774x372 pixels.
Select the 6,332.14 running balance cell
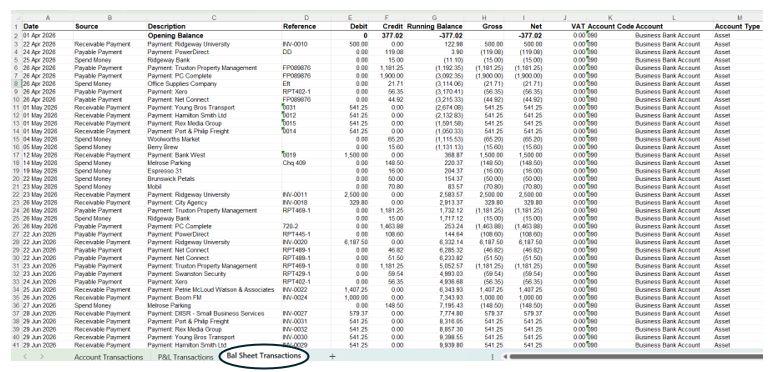coord(434,242)
